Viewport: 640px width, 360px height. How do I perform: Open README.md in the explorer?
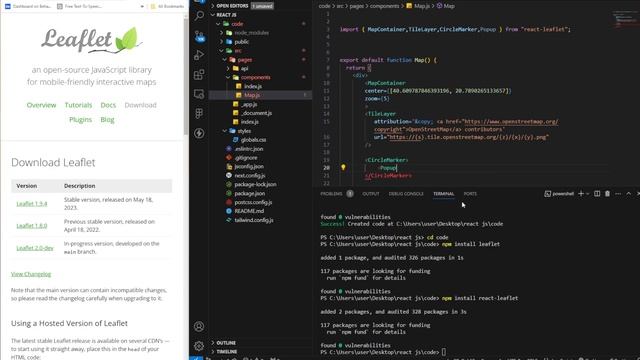click(x=249, y=211)
